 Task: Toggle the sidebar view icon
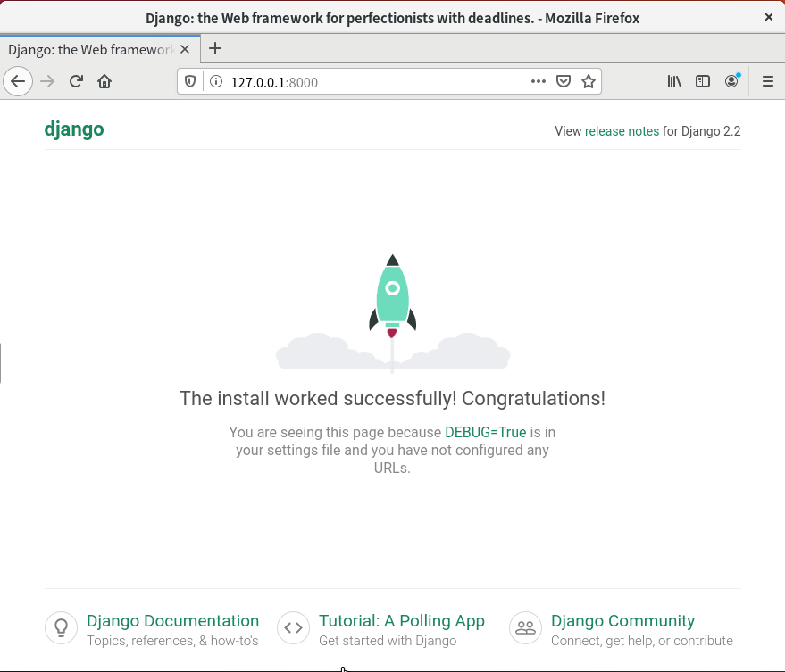pyautogui.click(x=703, y=81)
